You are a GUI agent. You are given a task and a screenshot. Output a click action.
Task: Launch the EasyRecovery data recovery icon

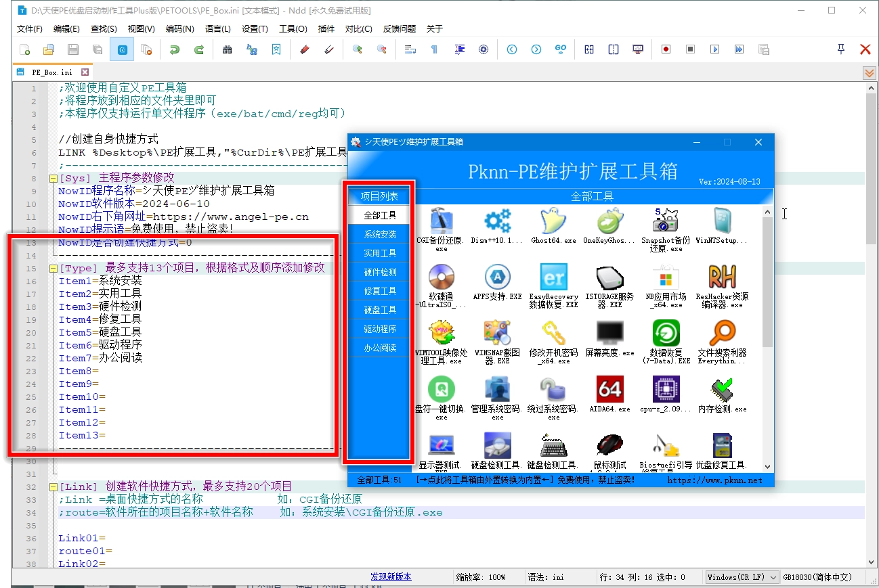click(553, 277)
